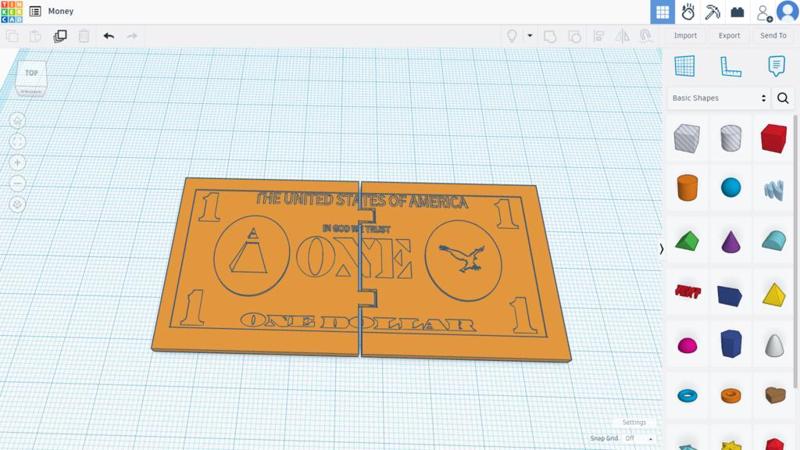
Task: Pick the orange Tube shape
Action: [731, 395]
